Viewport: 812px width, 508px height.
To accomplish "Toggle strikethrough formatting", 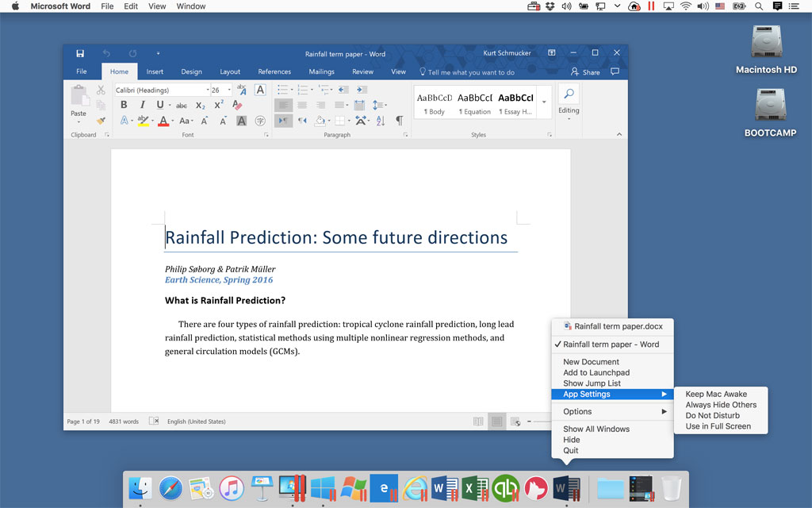I will 182,106.
